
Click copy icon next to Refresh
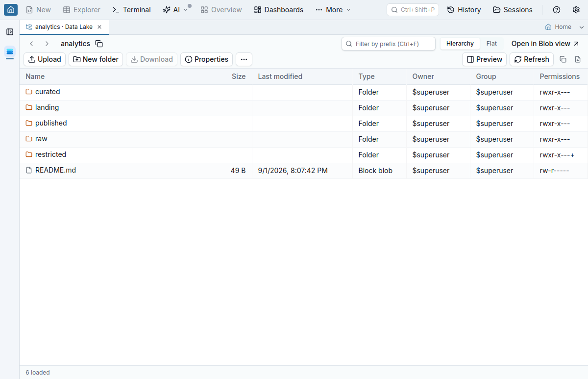tap(563, 59)
